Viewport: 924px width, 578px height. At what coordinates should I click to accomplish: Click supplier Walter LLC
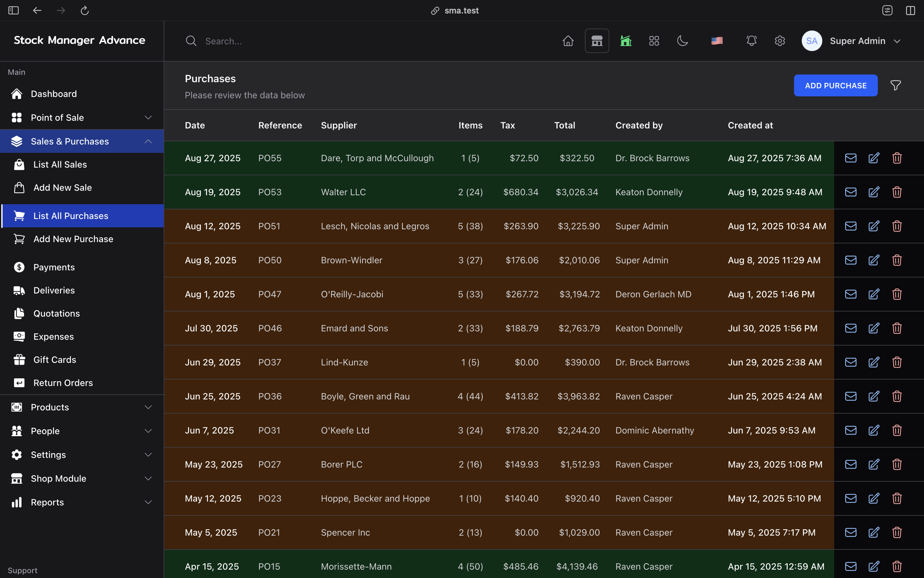click(343, 192)
